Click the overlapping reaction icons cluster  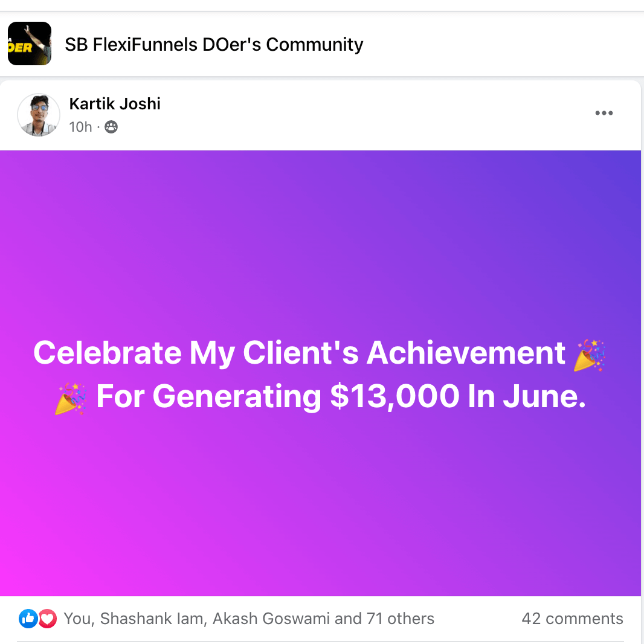[36, 619]
